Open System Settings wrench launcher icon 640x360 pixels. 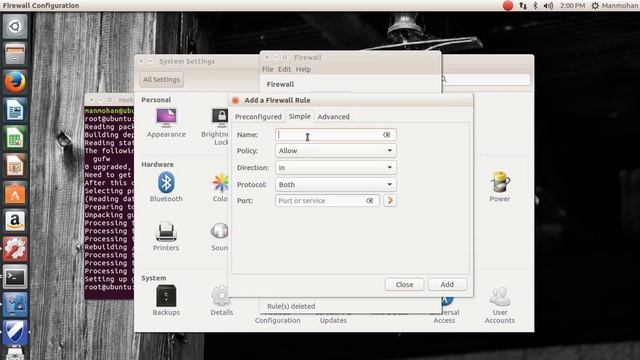pyautogui.click(x=15, y=249)
